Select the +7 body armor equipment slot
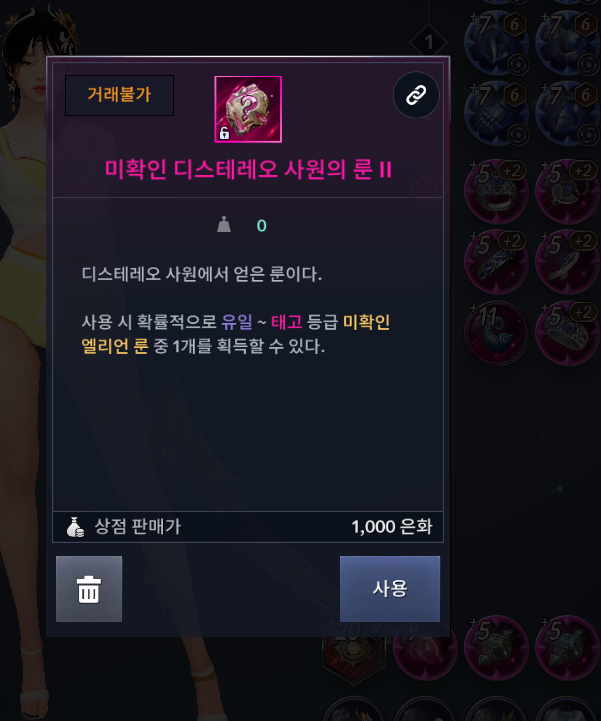The height and width of the screenshot is (721, 601). pyautogui.click(x=568, y=41)
